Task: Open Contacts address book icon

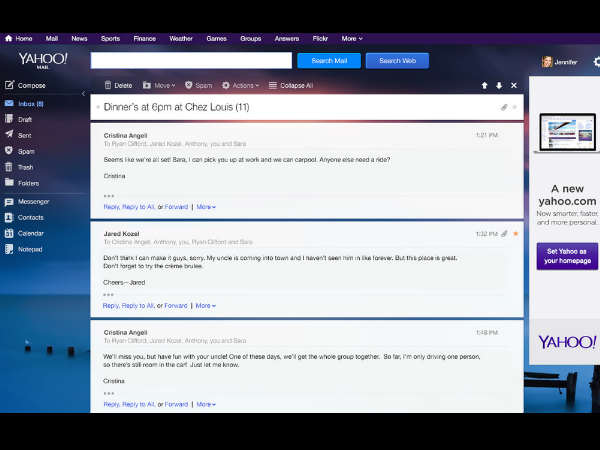Action: tap(9, 217)
